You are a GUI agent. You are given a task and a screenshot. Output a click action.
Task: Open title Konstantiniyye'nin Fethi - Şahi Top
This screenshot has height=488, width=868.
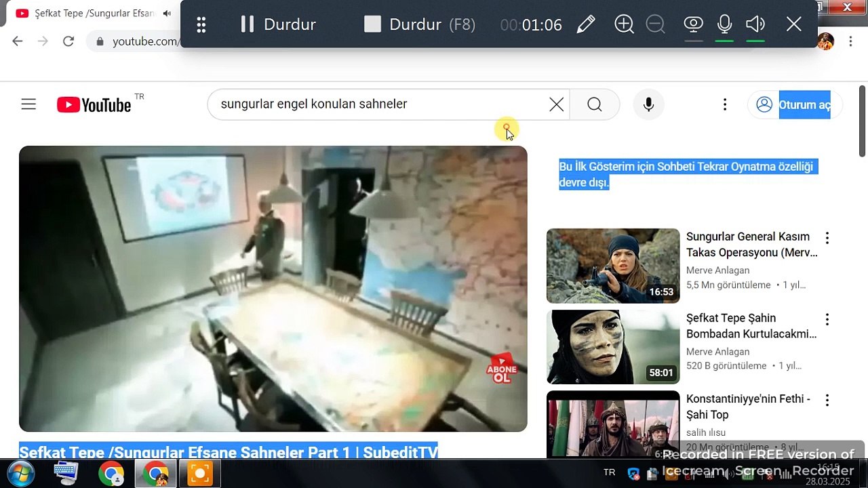[748, 407]
